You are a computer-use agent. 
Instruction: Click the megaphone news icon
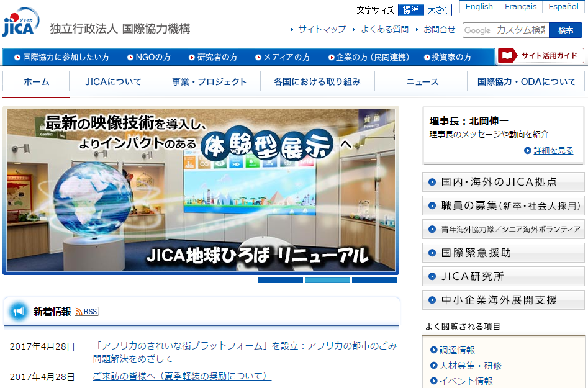[x=18, y=311]
